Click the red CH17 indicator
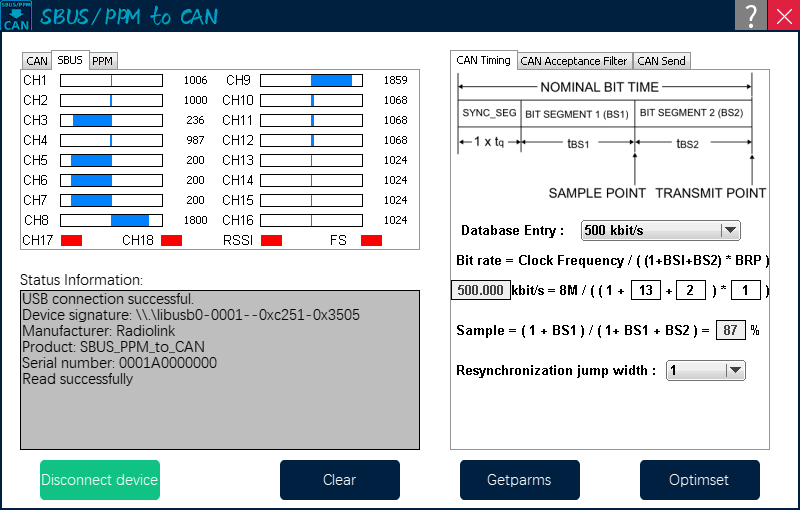Viewport: 800px width, 510px height. 71,240
